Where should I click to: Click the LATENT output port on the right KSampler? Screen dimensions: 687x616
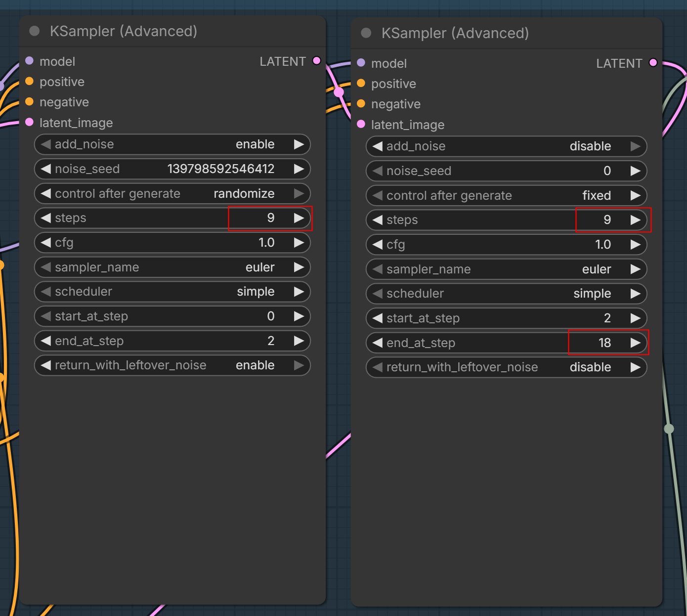pos(653,63)
